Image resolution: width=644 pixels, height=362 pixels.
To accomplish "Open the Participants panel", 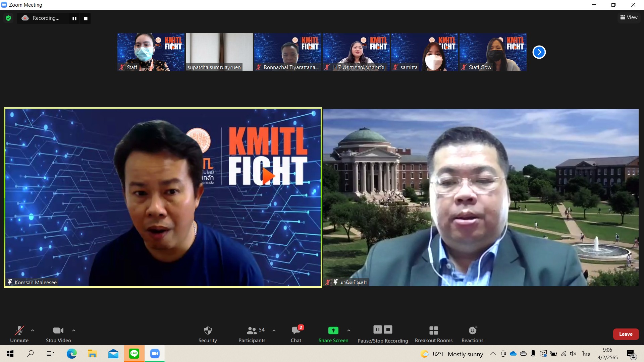I will 252,334.
